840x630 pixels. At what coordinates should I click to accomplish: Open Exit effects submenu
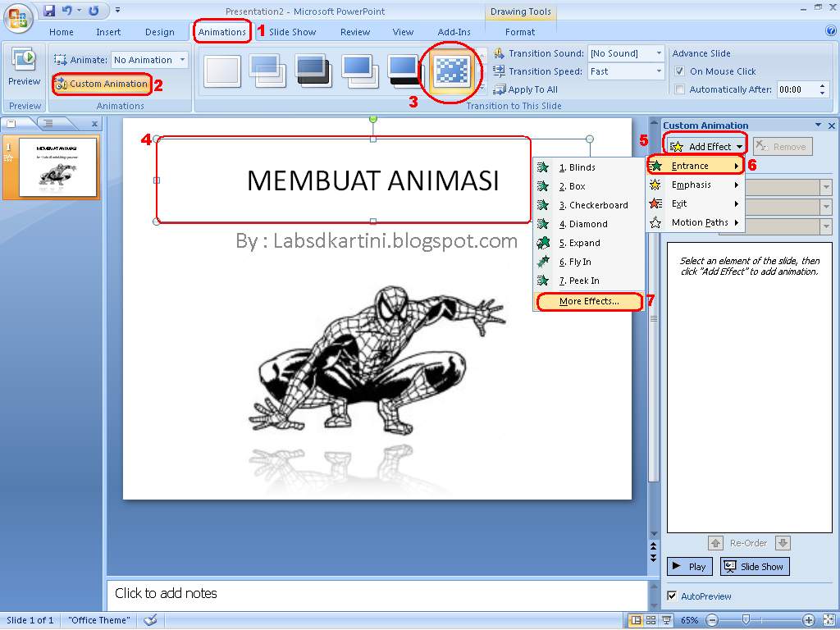(696, 203)
